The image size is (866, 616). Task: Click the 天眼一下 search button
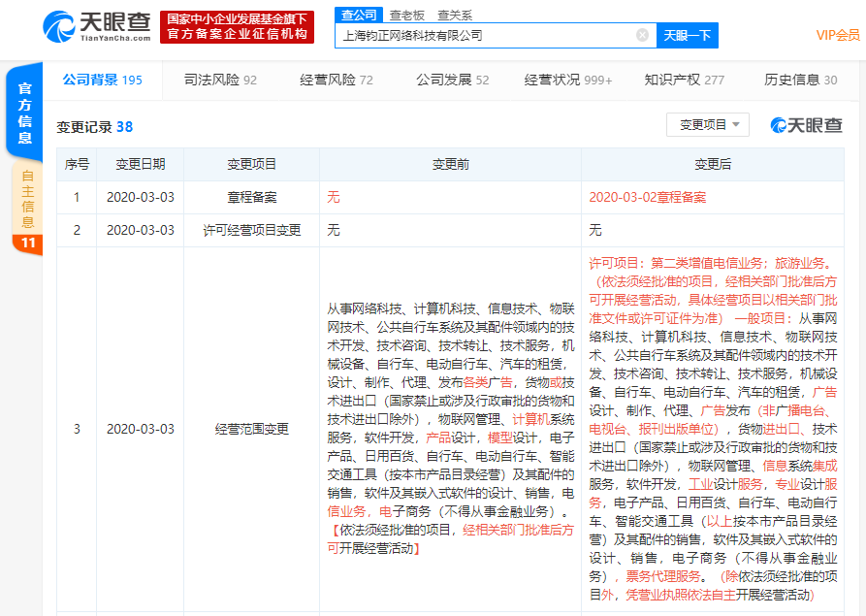click(687, 35)
